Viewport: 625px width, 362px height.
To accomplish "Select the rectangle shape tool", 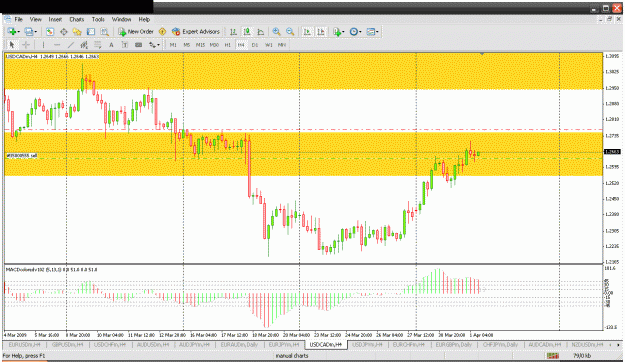I will (x=138, y=45).
